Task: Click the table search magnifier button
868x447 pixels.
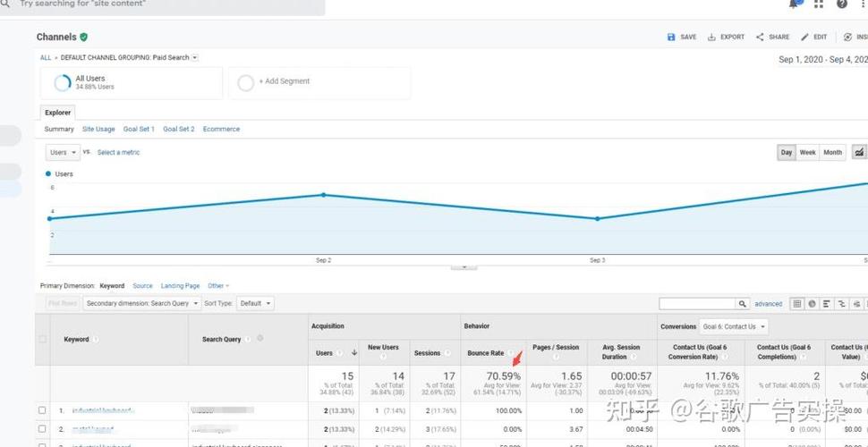Action: click(x=743, y=304)
